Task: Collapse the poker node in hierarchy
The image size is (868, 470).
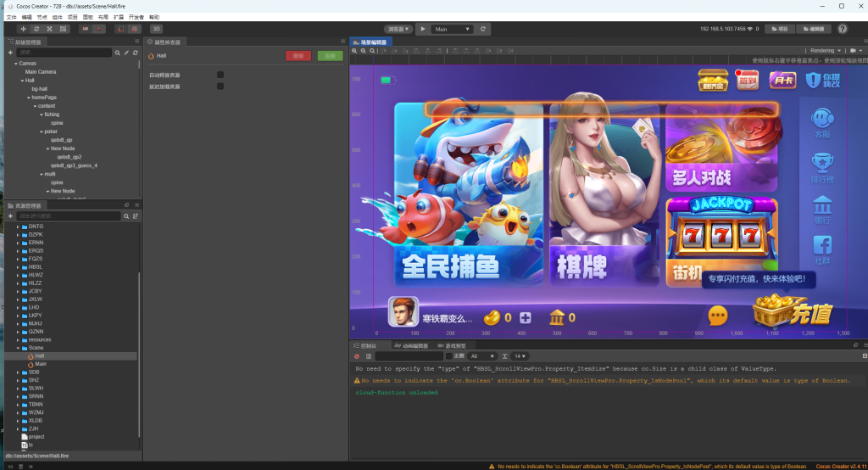Action: click(x=42, y=131)
